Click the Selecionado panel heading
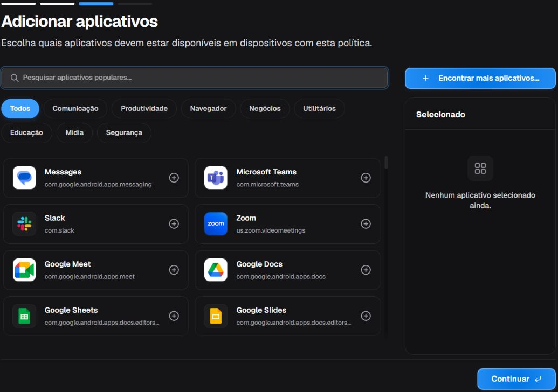The image size is (558, 392). click(440, 115)
